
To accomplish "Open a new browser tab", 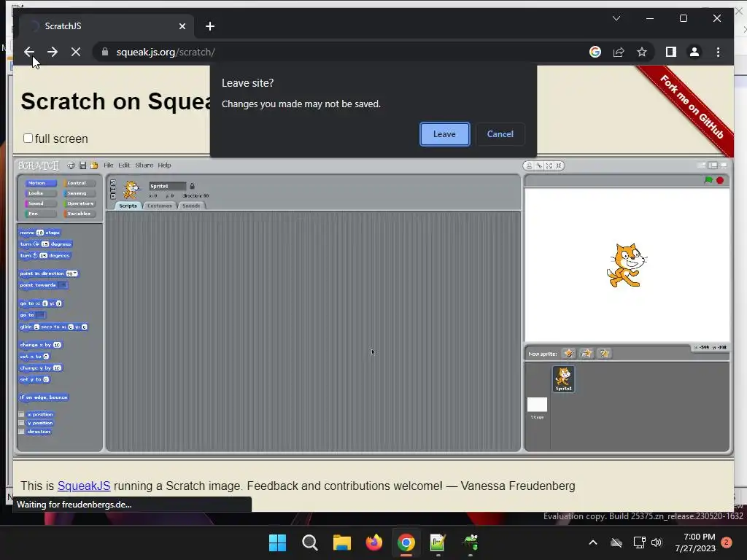I will [210, 26].
